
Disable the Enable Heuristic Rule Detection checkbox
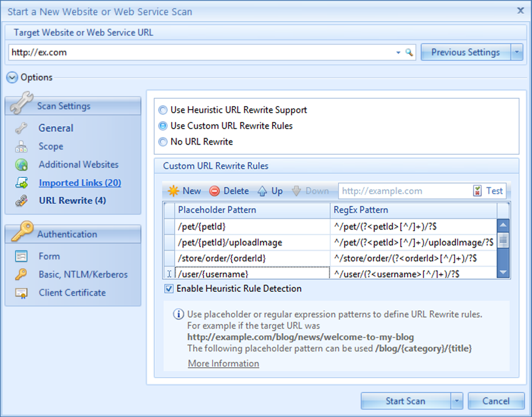point(169,289)
